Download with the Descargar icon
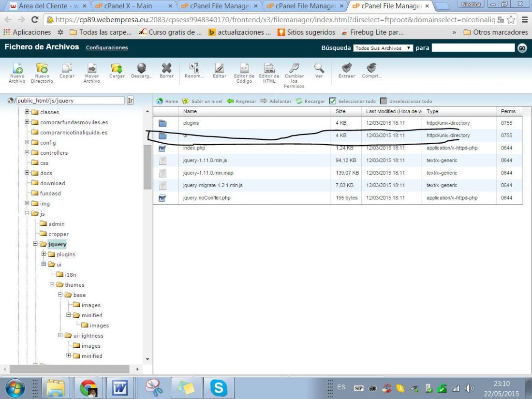The height and width of the screenshot is (399, 532). pos(142,71)
